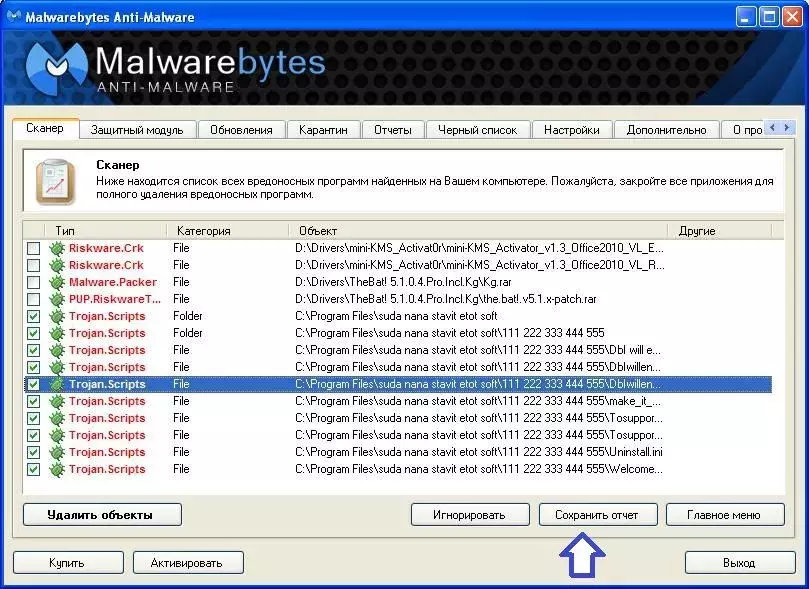
Task: Open the Настройки tab
Action: point(572,130)
